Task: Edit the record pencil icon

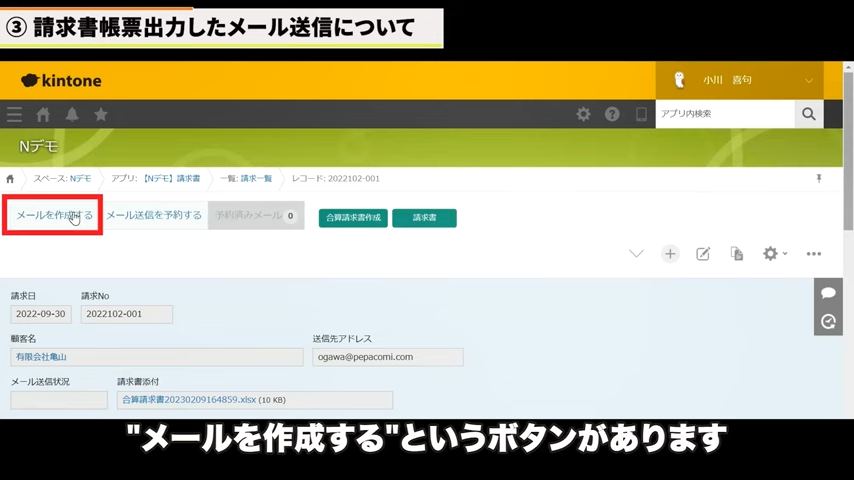Action: tap(703, 253)
